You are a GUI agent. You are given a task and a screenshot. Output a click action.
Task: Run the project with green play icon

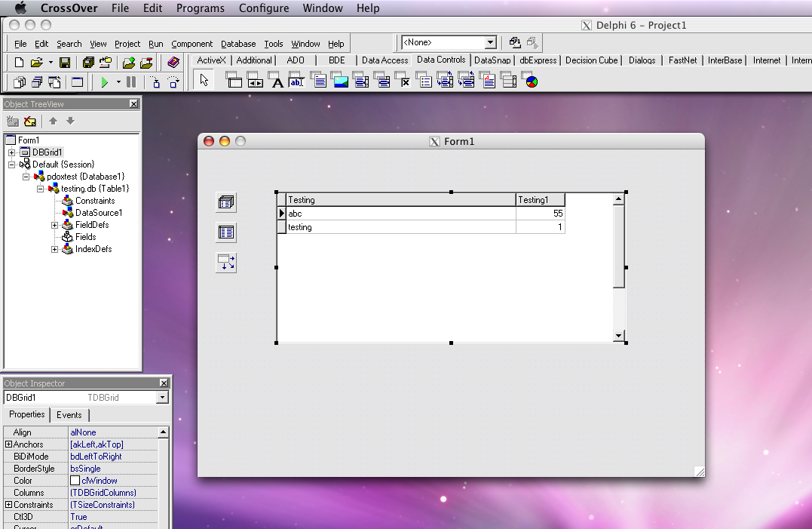point(105,82)
